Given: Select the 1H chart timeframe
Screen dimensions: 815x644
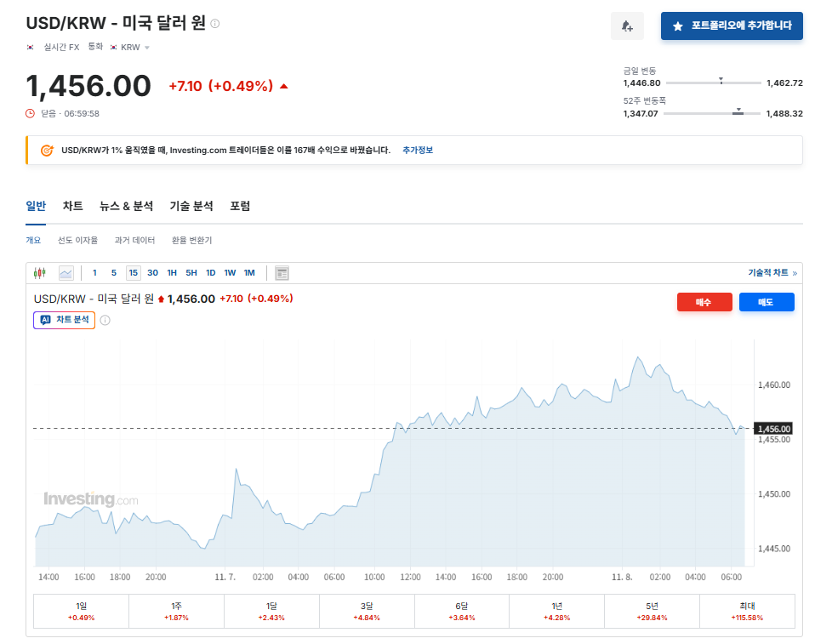Looking at the screenshot, I should [x=171, y=272].
